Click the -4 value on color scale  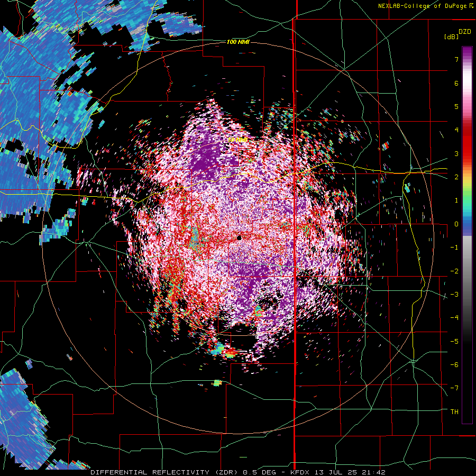[x=454, y=318]
